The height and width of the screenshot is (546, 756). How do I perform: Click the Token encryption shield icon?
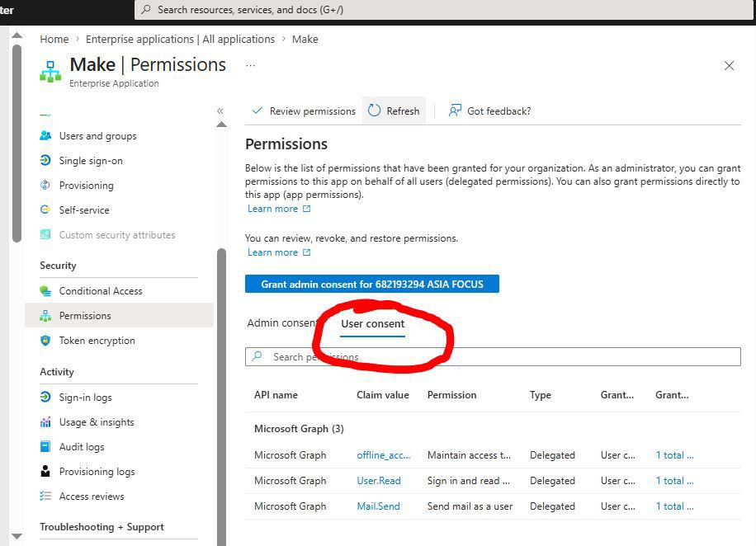pos(45,341)
